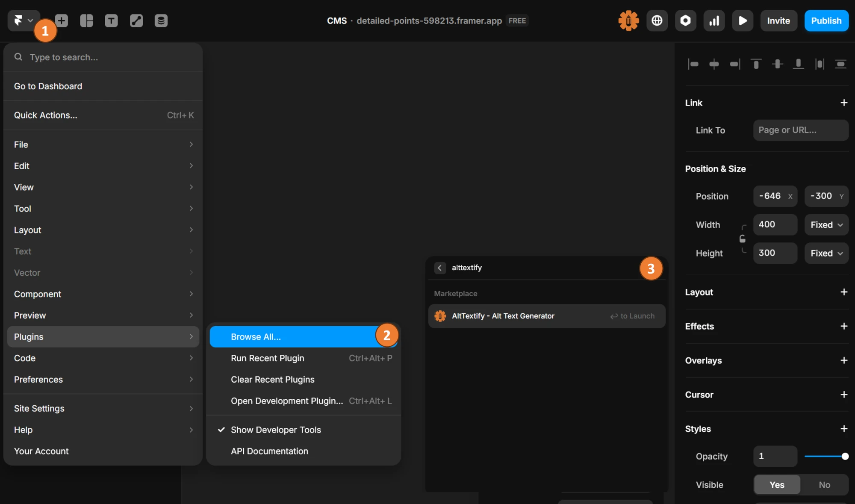Open the Layout tool in the toolbar
Image resolution: width=855 pixels, height=504 pixels.
pyautogui.click(x=86, y=20)
